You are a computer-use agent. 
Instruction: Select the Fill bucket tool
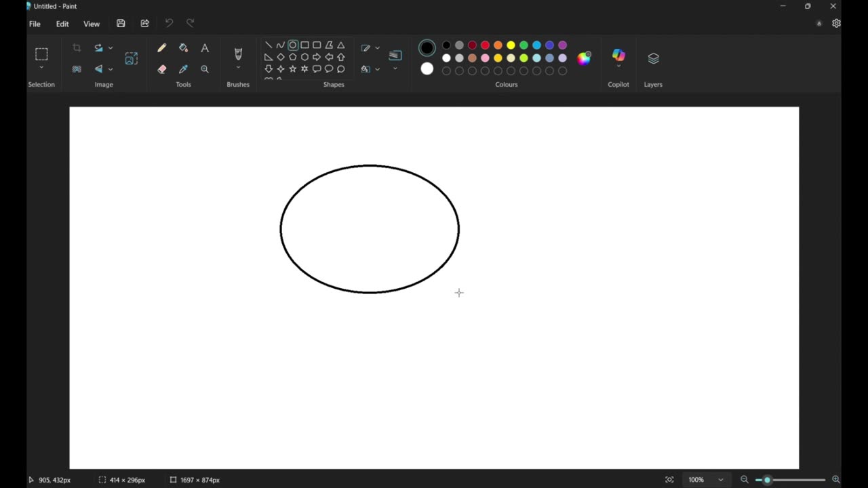[x=183, y=48]
